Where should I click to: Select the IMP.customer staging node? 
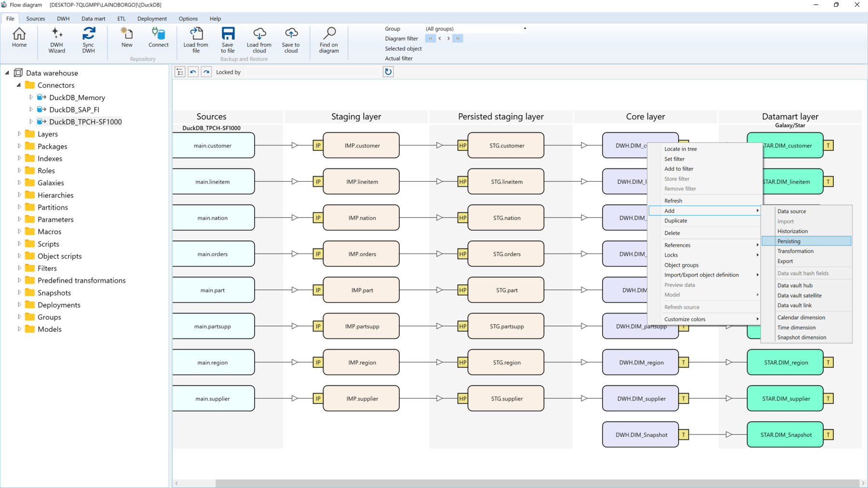tap(361, 145)
